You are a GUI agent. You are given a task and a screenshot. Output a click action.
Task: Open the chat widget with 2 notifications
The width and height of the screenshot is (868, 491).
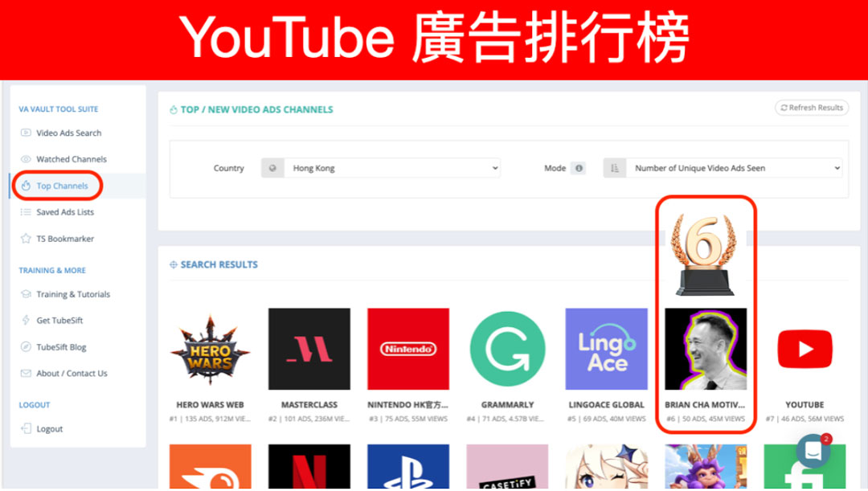point(813,451)
